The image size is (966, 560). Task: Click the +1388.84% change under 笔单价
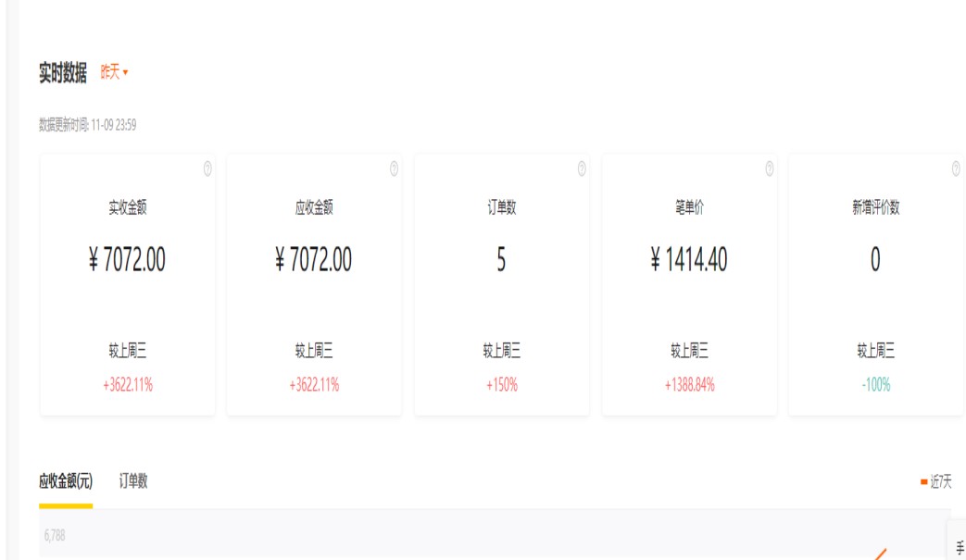689,385
